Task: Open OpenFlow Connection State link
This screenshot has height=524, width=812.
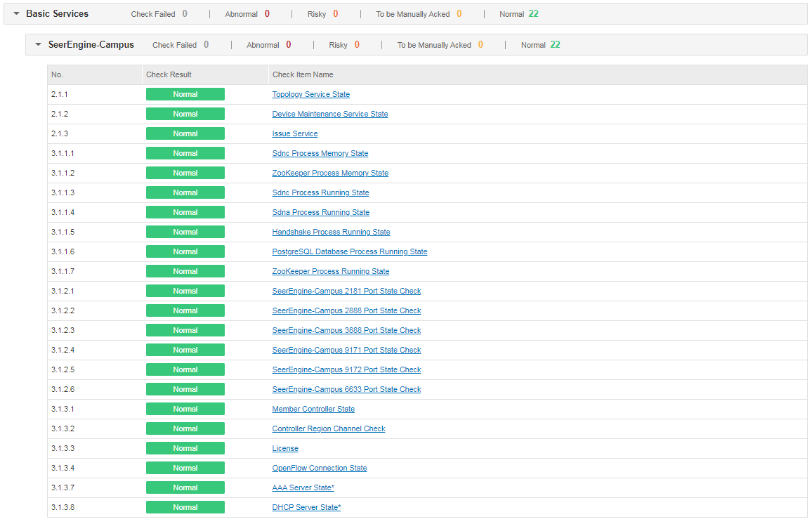Action: 320,468
